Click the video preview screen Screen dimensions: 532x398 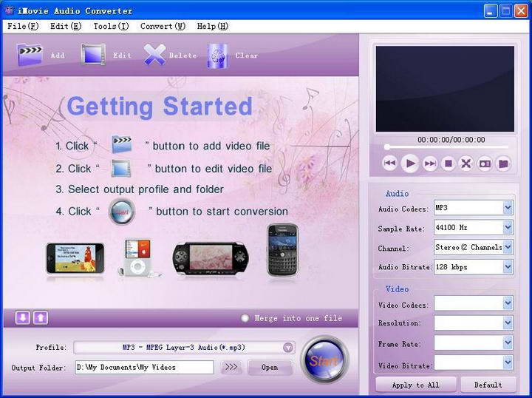click(x=445, y=89)
